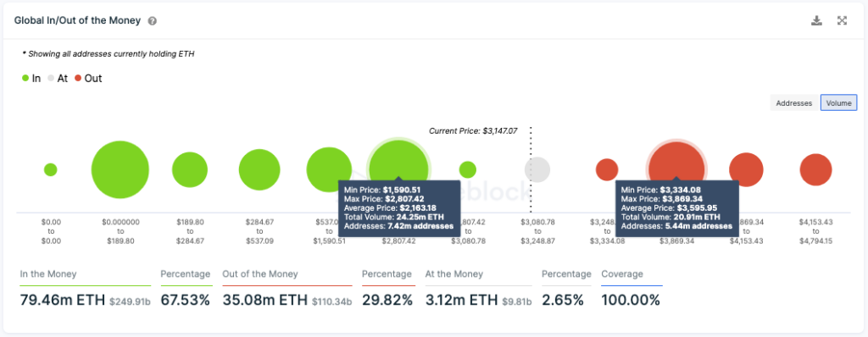Click the $249.91b dollar amount

click(130, 301)
